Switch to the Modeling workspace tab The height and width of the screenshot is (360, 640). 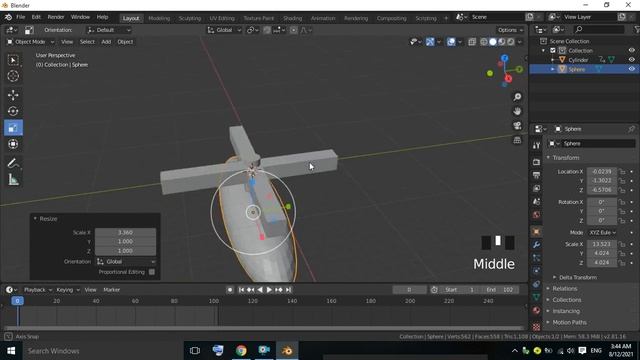click(159, 18)
